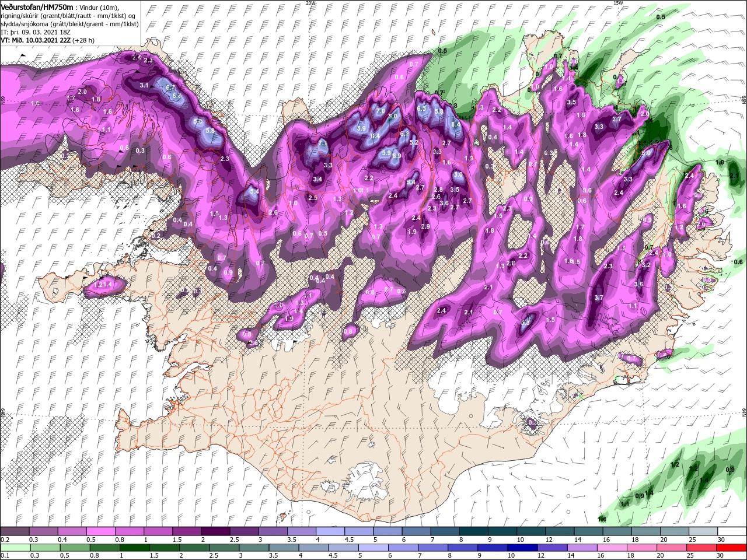Pick the palest green 0.1 rain swatch
The width and height of the screenshot is (747, 560).
tap(15, 548)
